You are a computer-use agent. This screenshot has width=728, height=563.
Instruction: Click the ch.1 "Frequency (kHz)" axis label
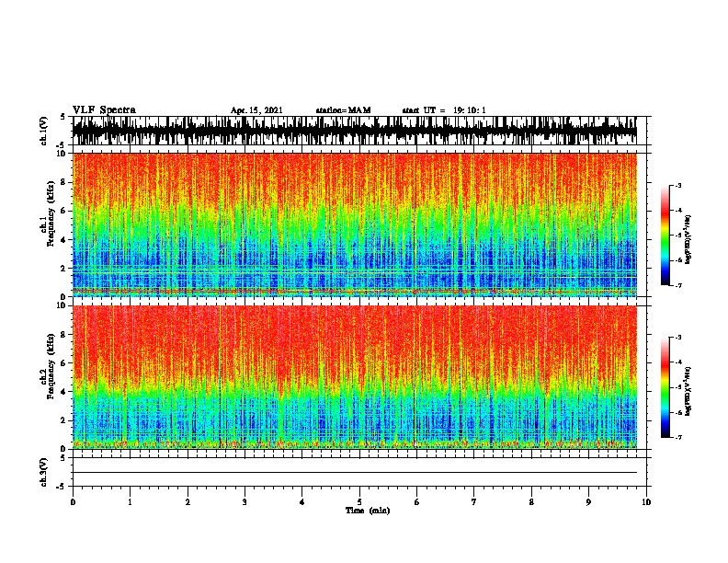tap(51, 213)
